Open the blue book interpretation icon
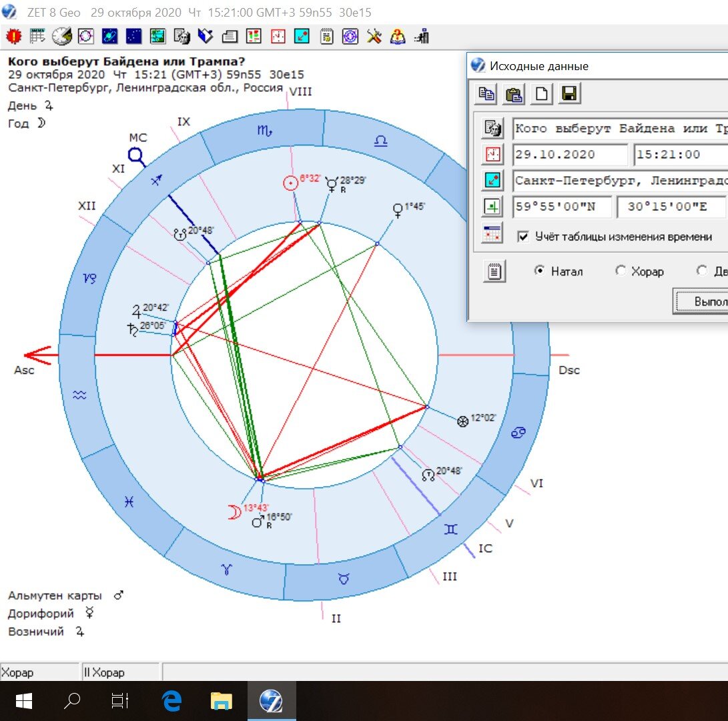Viewport: 728px width, 721px height. (206, 36)
